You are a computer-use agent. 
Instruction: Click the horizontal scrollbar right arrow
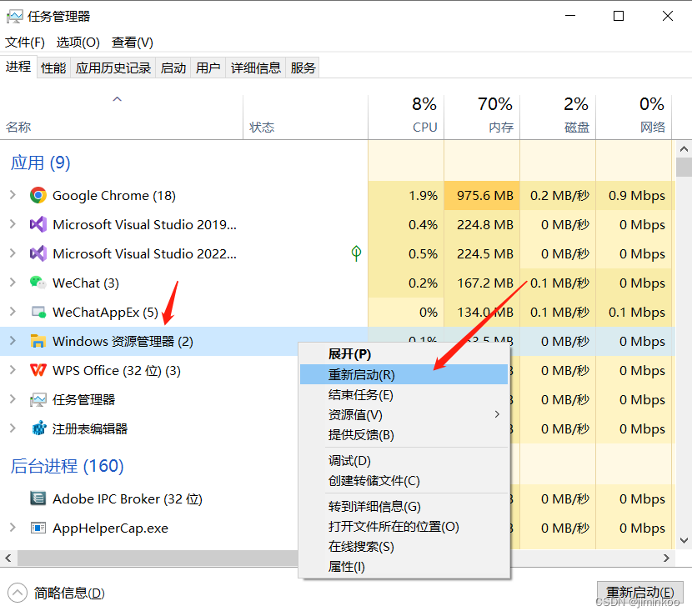coord(666,558)
